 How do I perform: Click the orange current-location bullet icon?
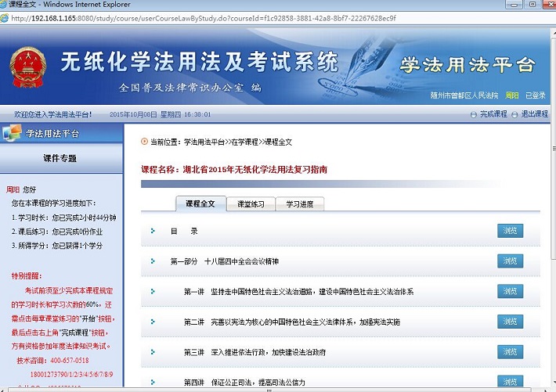[x=144, y=142]
